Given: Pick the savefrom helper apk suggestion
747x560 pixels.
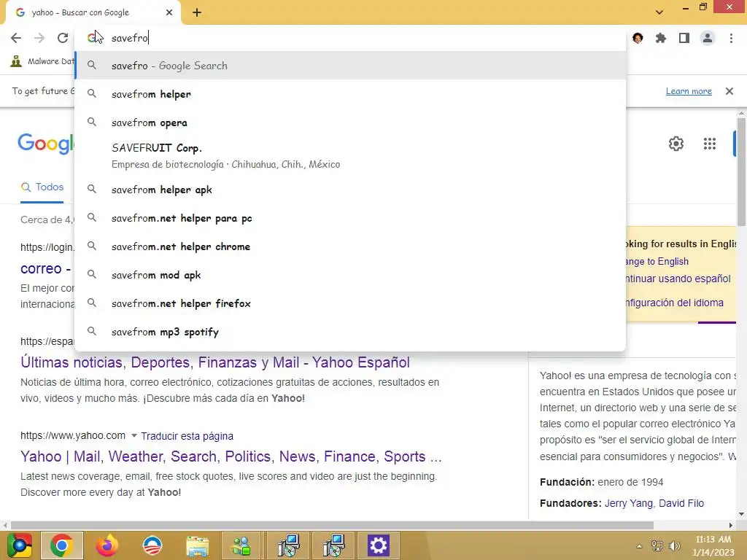Looking at the screenshot, I should pos(350,190).
